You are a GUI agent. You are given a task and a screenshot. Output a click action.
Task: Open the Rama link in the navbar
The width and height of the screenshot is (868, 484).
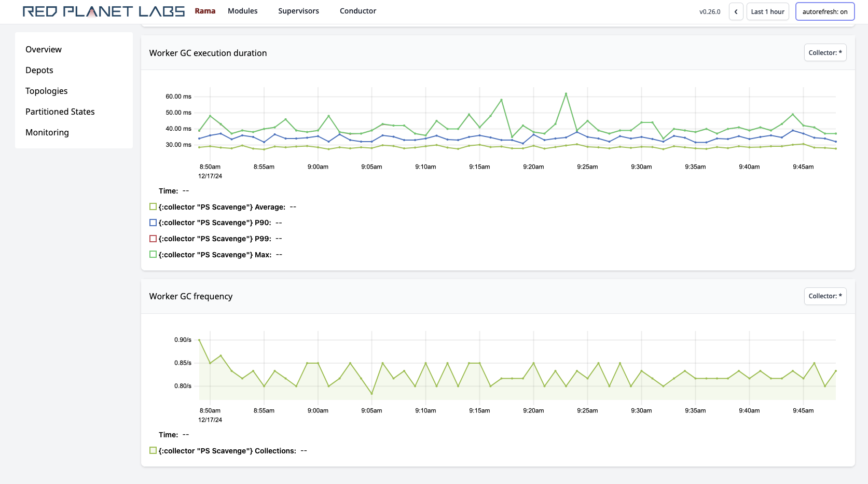[205, 11]
